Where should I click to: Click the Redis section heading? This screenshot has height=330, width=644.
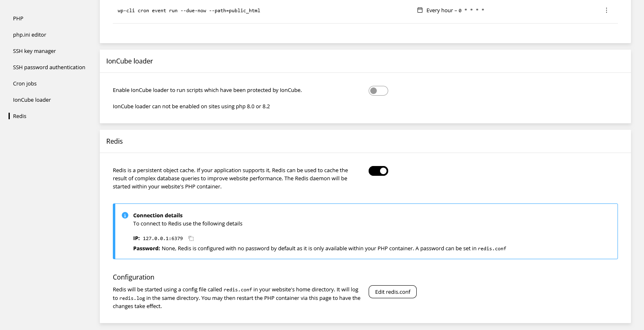[114, 141]
